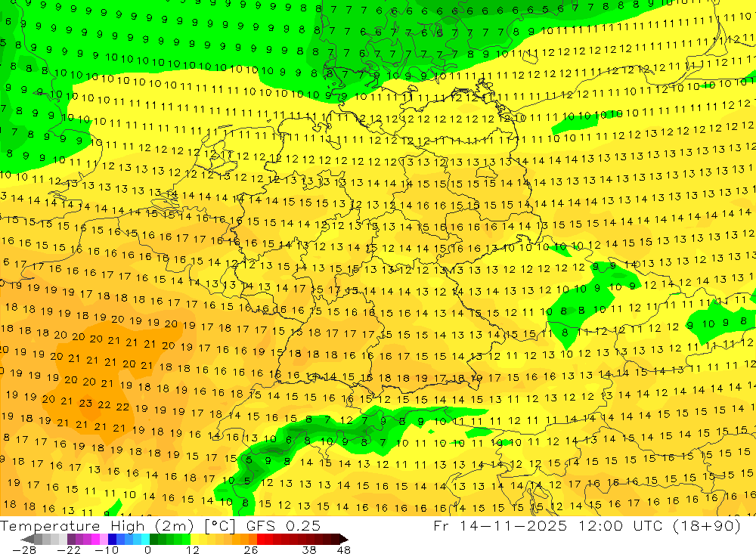Click the '-22' legend label
Viewport: 756px width, 554px height.
click(69, 550)
